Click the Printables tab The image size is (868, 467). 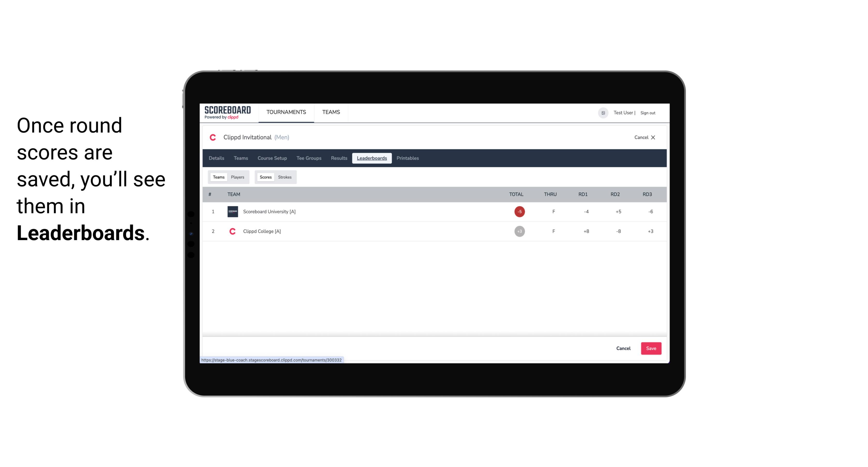coord(407,158)
